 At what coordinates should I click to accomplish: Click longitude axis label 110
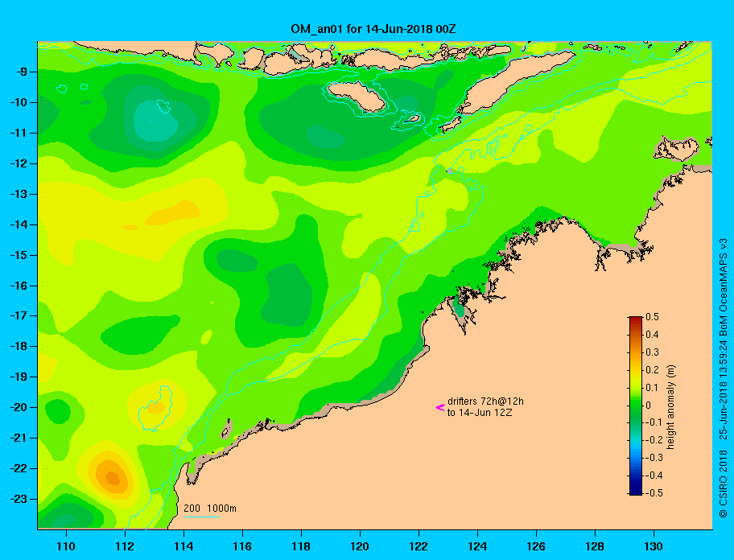pyautogui.click(x=66, y=546)
